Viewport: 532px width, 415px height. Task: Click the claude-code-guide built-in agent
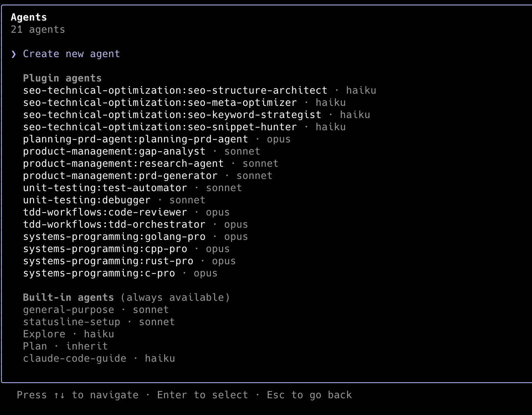74,359
